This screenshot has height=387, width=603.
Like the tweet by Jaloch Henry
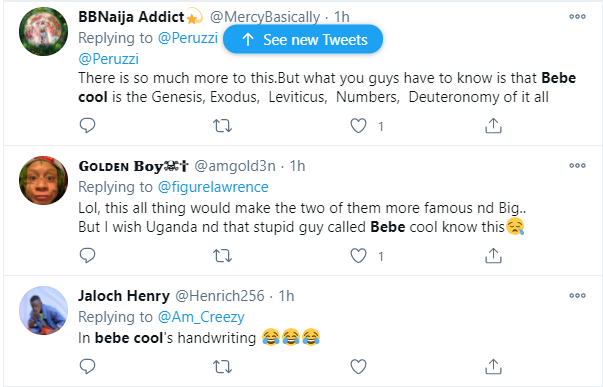pos(358,367)
